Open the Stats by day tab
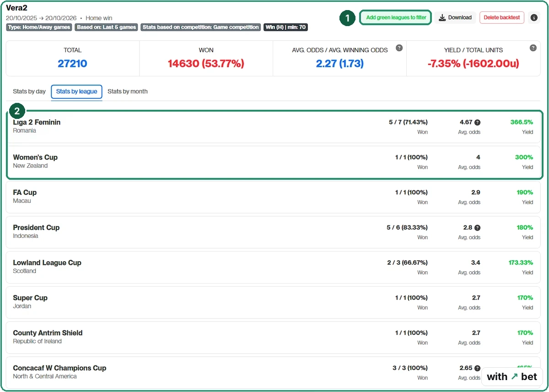This screenshot has width=549, height=392. pyautogui.click(x=29, y=91)
